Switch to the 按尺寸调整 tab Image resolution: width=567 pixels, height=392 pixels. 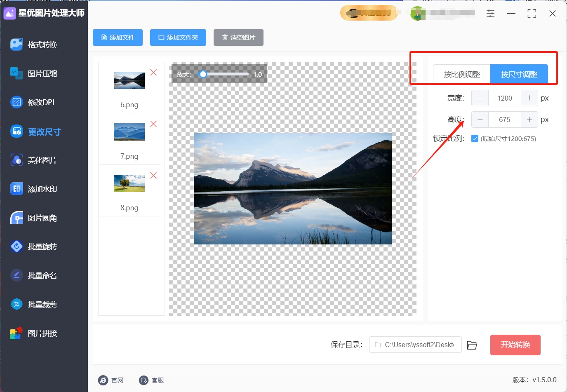(519, 74)
